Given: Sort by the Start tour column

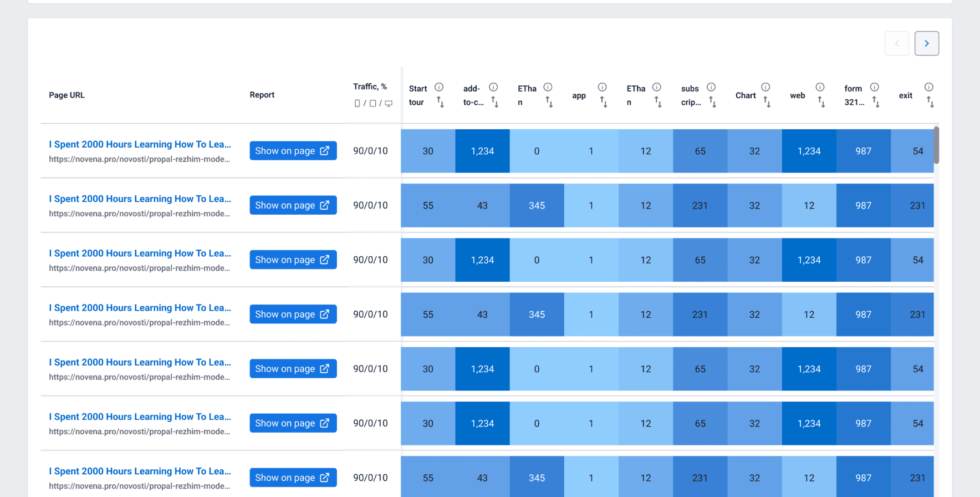Looking at the screenshot, I should coord(440,102).
